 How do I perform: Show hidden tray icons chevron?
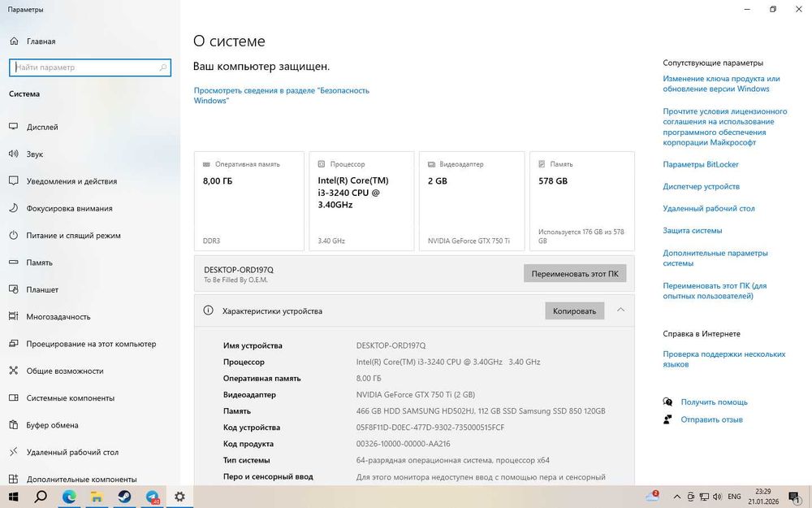pos(677,497)
